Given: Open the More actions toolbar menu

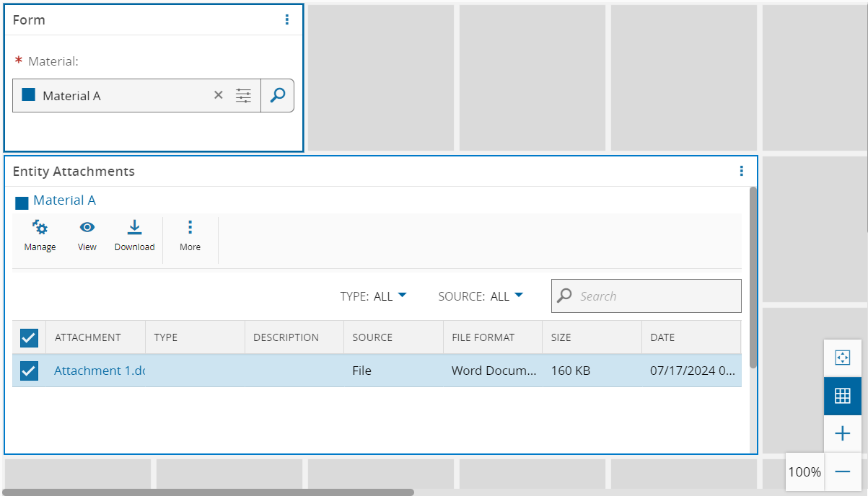Looking at the screenshot, I should coord(190,236).
